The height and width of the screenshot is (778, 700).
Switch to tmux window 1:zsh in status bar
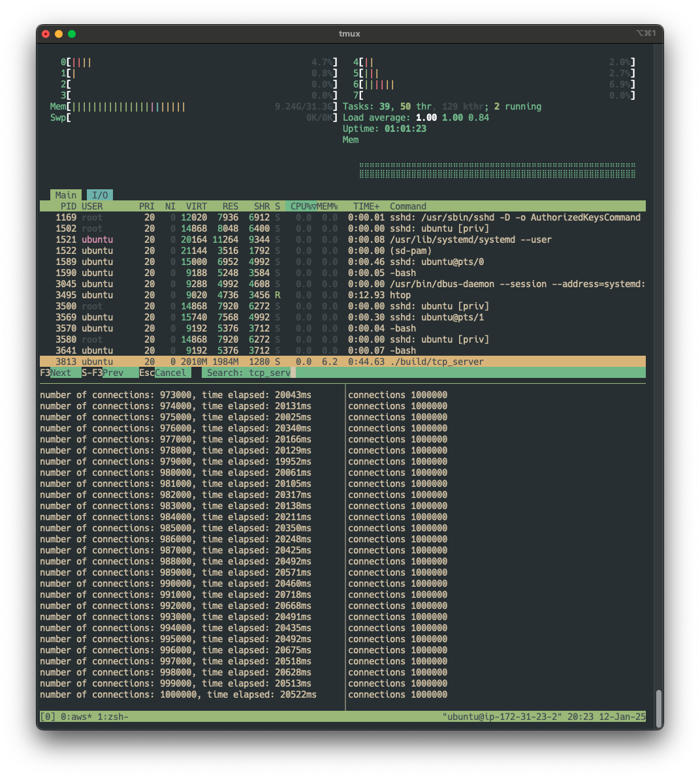113,717
